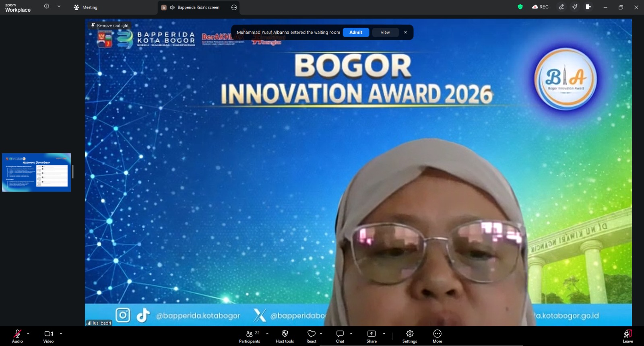Minimize the Zoom window
Screen dimensions: 644x346
point(605,7)
